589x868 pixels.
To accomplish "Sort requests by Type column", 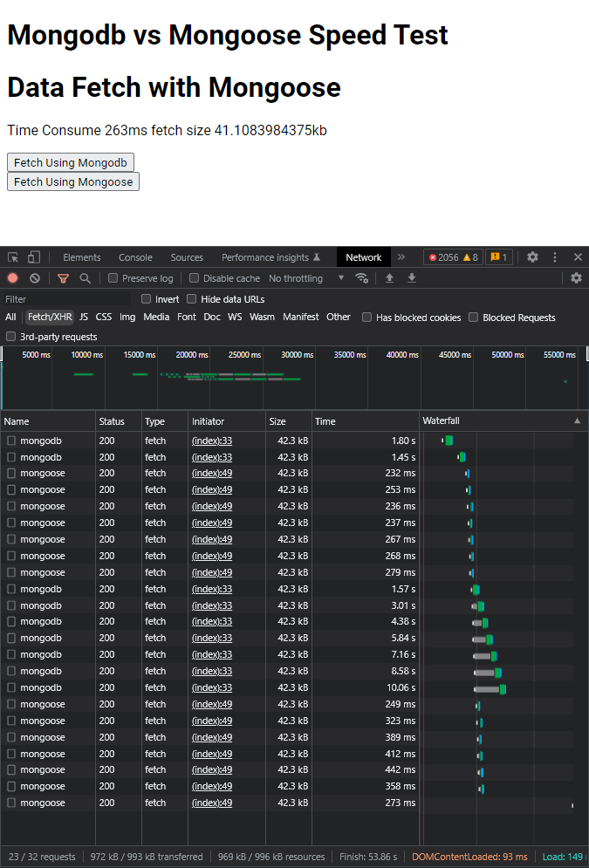I will (x=165, y=421).
